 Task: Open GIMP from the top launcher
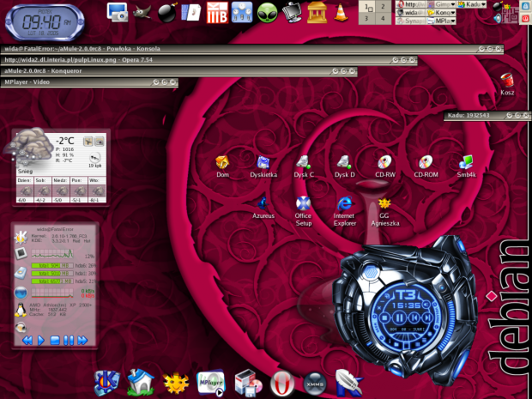click(x=142, y=12)
